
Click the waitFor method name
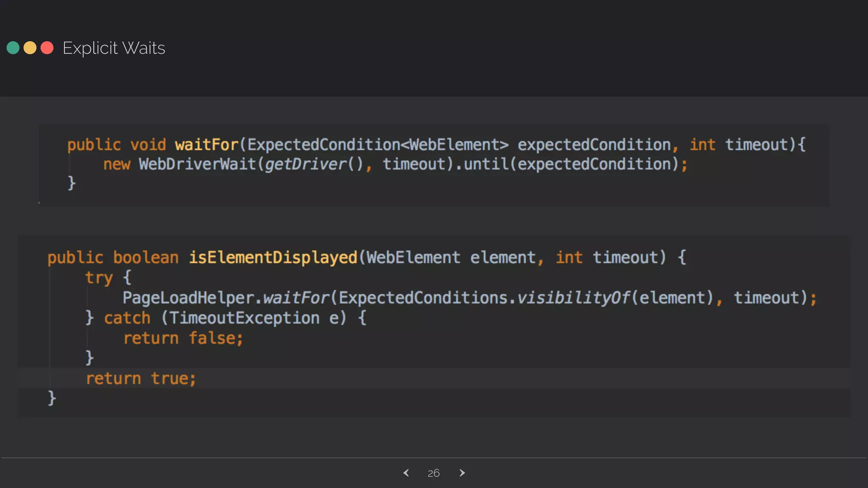click(x=206, y=145)
